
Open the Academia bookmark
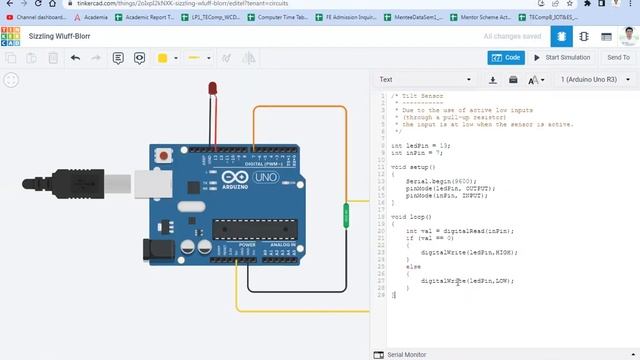(x=91, y=17)
